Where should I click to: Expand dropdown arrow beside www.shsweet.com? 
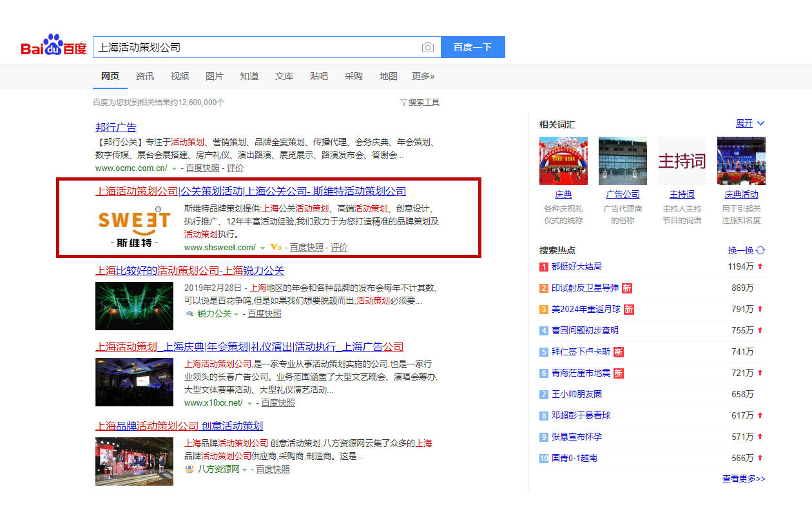tap(263, 248)
